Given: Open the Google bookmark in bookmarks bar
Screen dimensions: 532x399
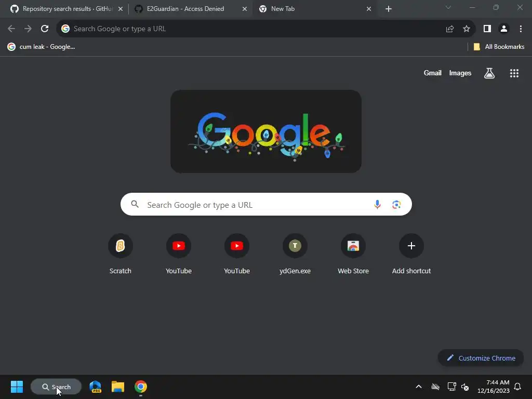Looking at the screenshot, I should (x=41, y=47).
